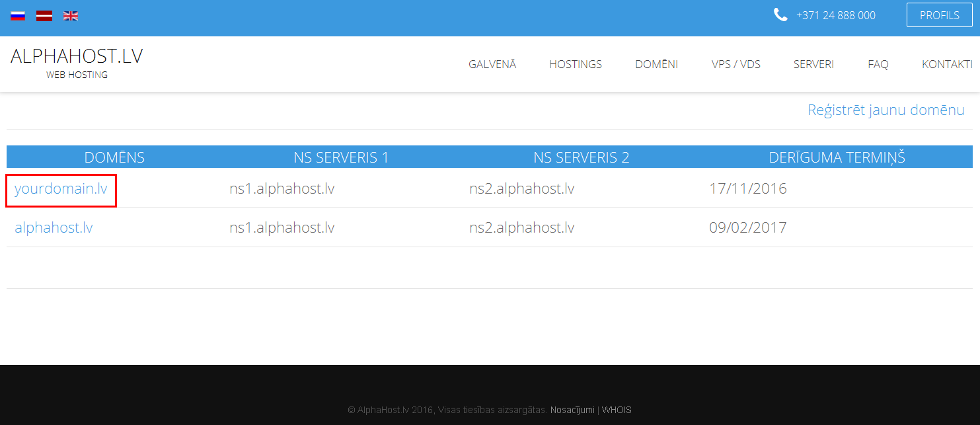Open the WHOIS footer link

(617, 410)
